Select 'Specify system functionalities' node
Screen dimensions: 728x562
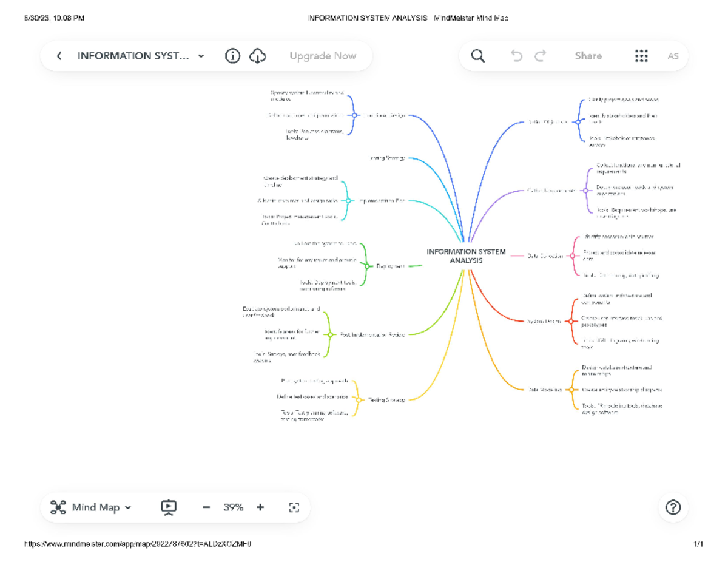[x=307, y=96]
